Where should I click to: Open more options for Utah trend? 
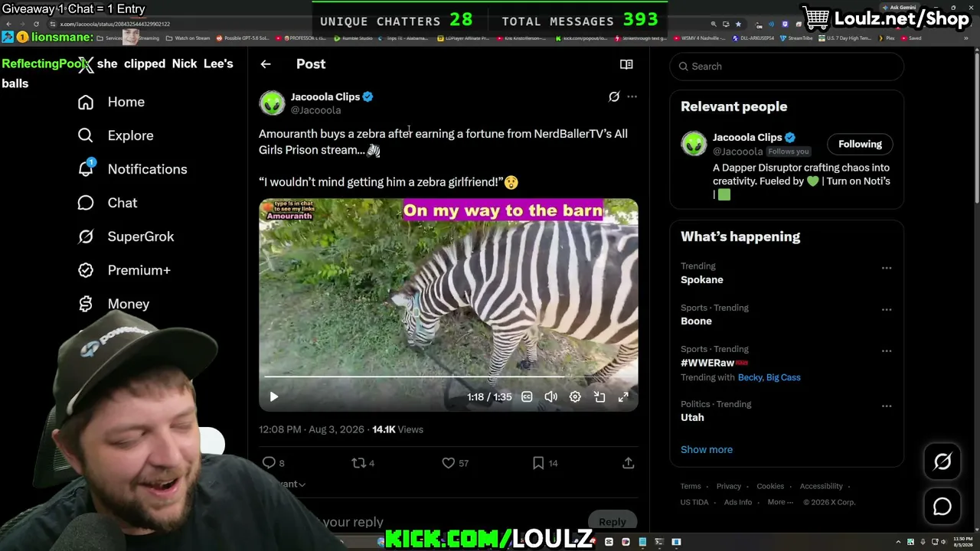[x=887, y=406]
